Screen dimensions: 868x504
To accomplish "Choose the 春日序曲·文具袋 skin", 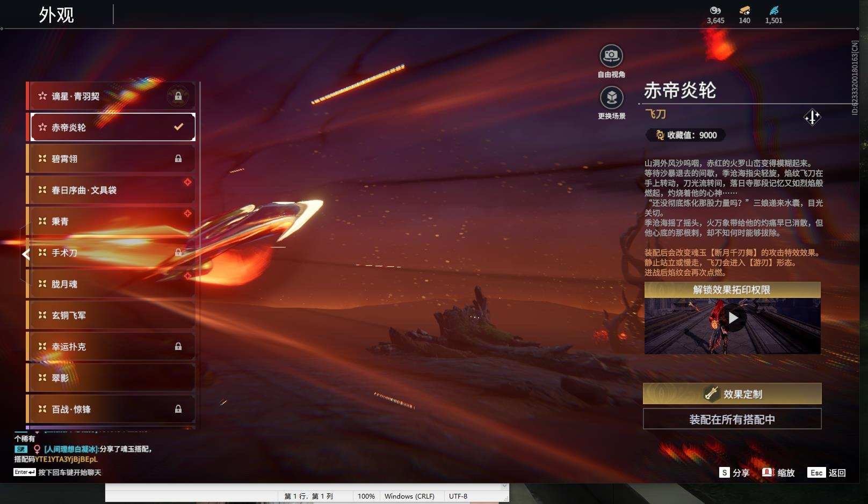I will point(112,190).
